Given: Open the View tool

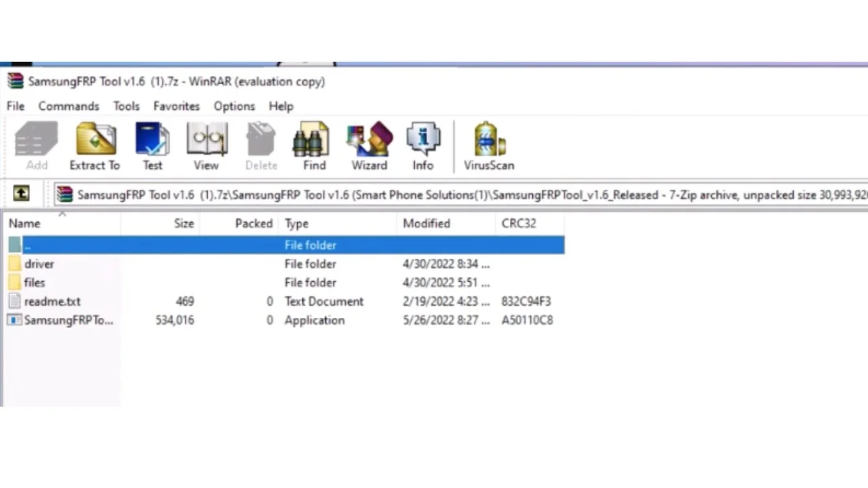Looking at the screenshot, I should 206,146.
